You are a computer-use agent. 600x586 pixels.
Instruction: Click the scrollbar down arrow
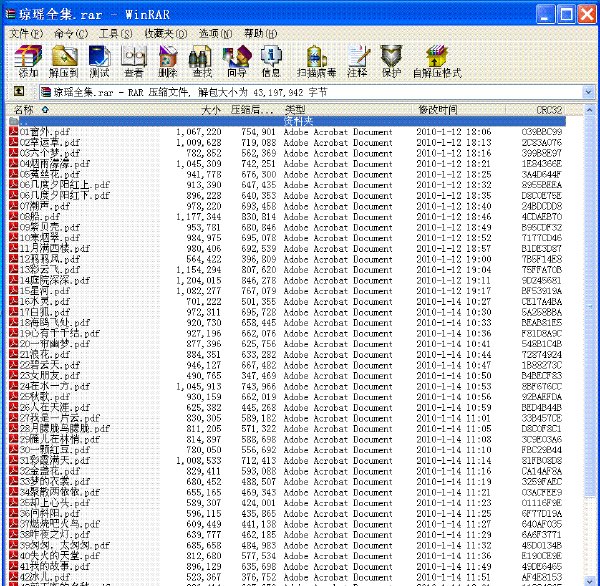pos(589,581)
